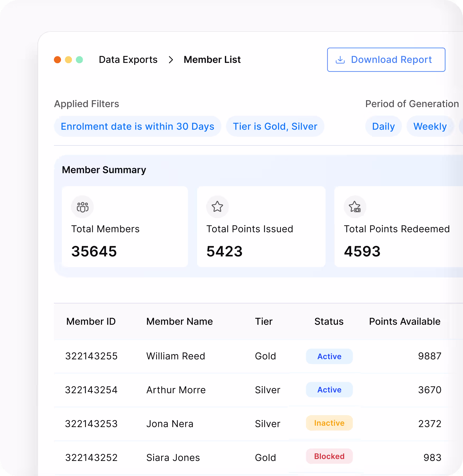Screen dimensions: 463x476
Task: Click Siara Jones's Gold tier cell
Action: (x=265, y=458)
